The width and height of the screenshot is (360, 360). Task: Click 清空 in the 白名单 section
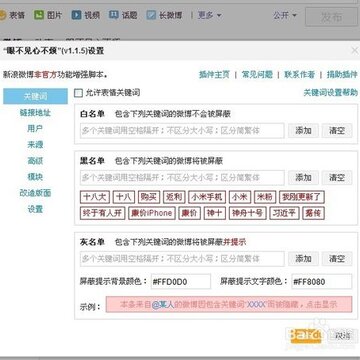(337, 131)
